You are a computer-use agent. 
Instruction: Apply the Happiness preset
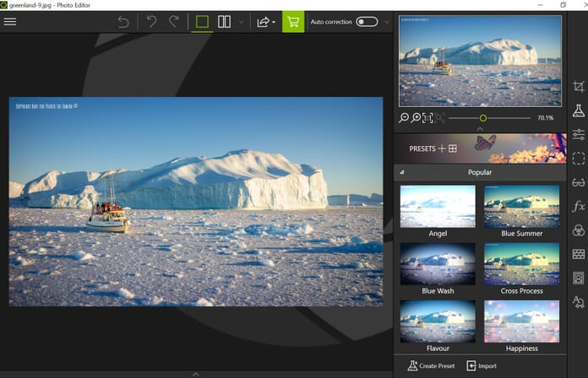(521, 327)
